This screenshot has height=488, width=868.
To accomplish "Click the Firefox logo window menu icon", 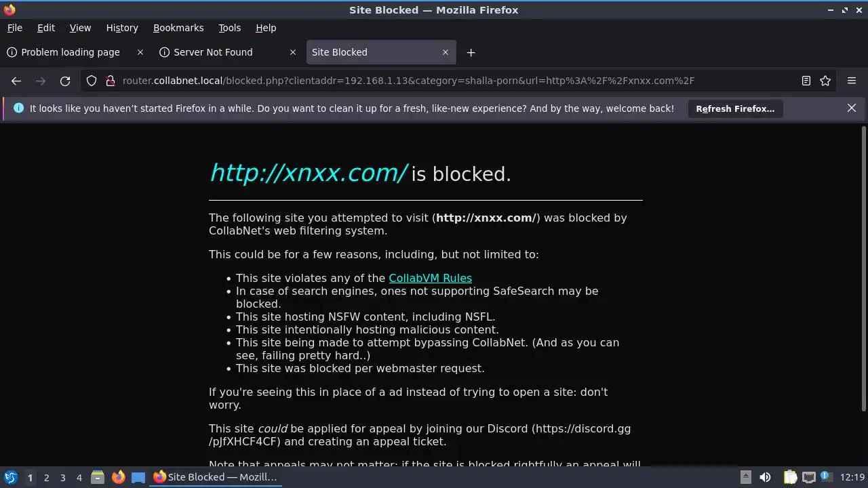I will point(9,9).
